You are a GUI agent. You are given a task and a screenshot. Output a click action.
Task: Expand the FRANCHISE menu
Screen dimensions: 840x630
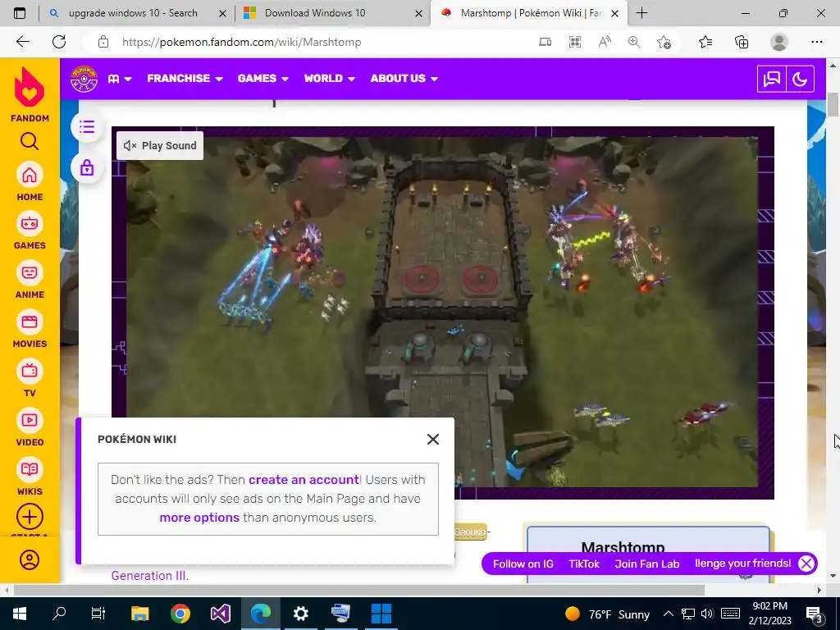(x=185, y=78)
